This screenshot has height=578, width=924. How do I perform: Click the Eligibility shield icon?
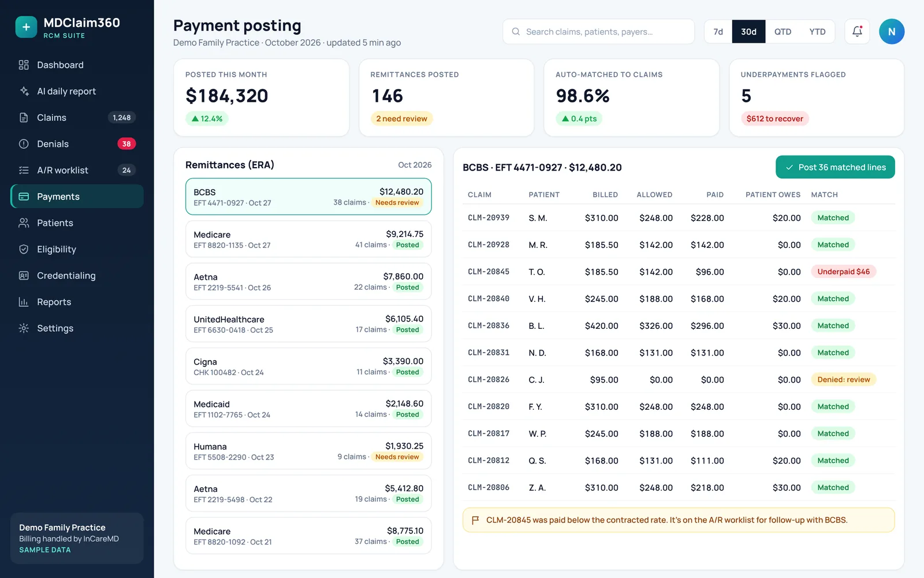point(24,249)
